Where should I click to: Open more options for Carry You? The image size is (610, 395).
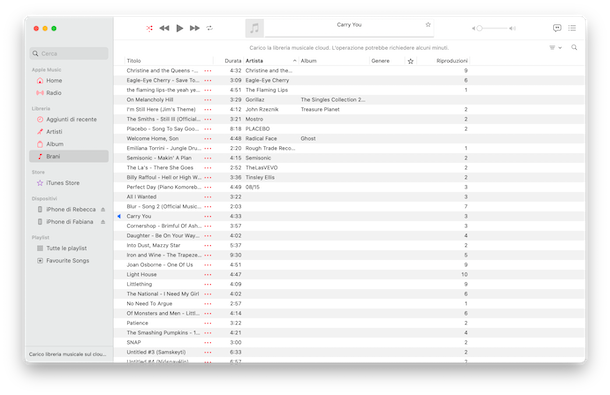click(208, 216)
